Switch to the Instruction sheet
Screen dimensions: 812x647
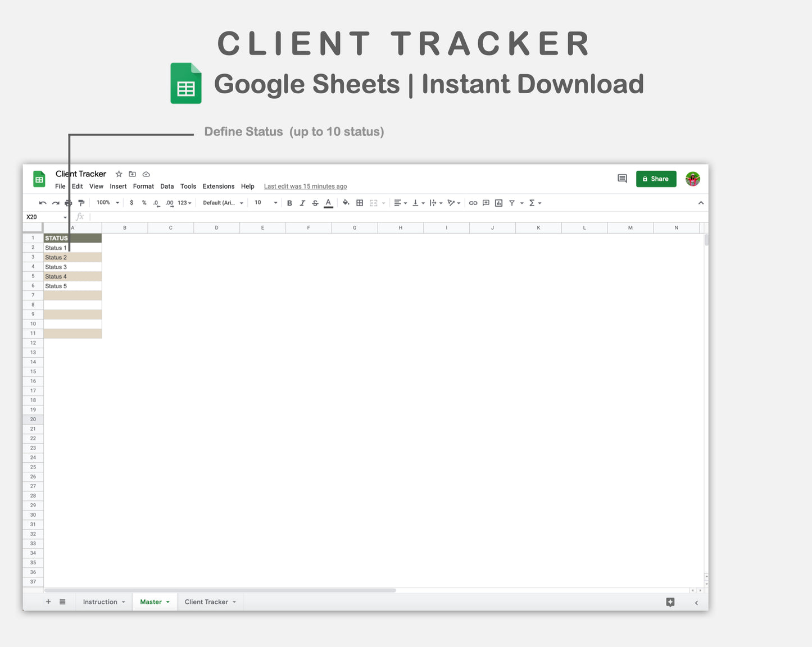point(100,602)
